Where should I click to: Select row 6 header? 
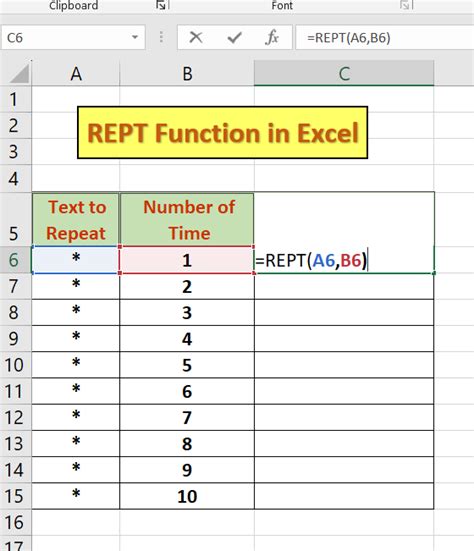[15, 260]
